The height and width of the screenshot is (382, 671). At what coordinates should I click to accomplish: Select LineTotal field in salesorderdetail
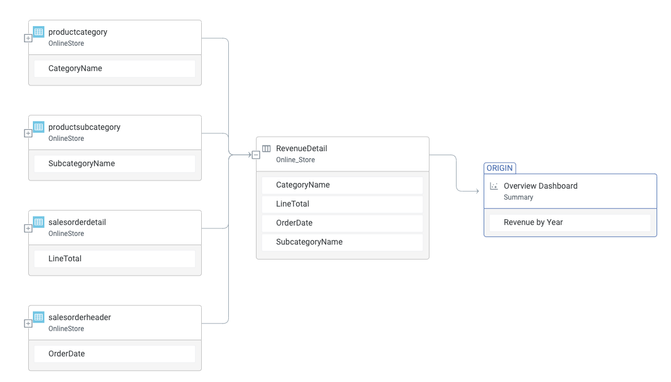[x=115, y=258]
